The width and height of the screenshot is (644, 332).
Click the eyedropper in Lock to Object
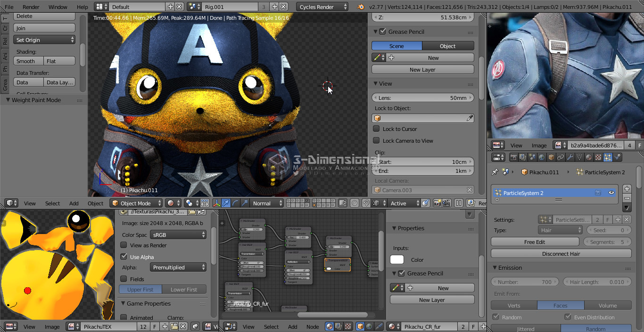[470, 118]
